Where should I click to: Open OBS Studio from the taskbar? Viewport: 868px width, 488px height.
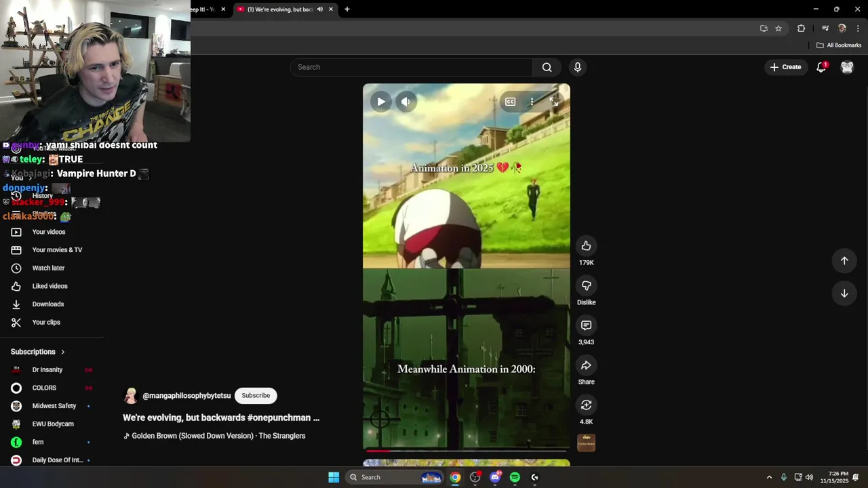click(x=475, y=477)
